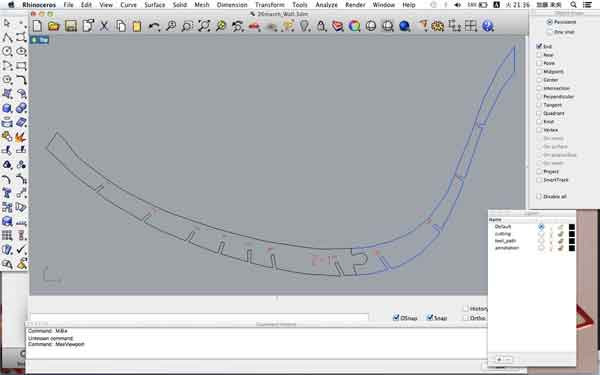The image size is (600, 375).
Task: Click the New document icon in toolbar
Action: (37, 26)
